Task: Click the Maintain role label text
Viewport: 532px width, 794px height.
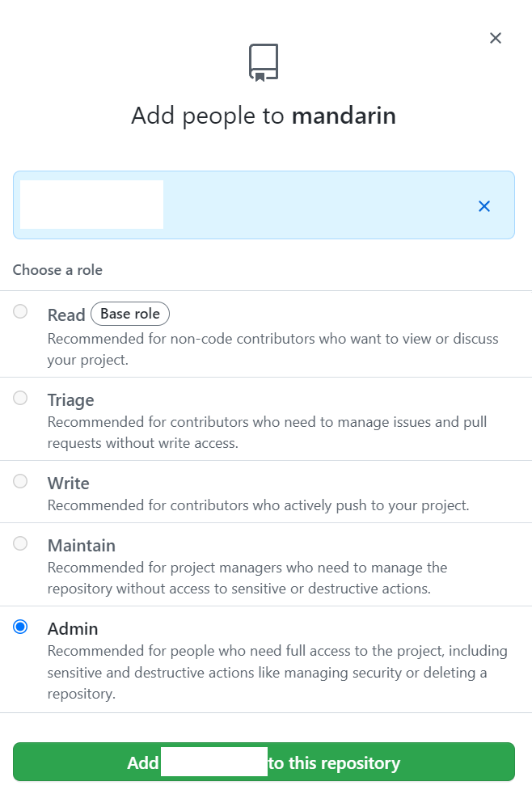Action: click(x=82, y=545)
